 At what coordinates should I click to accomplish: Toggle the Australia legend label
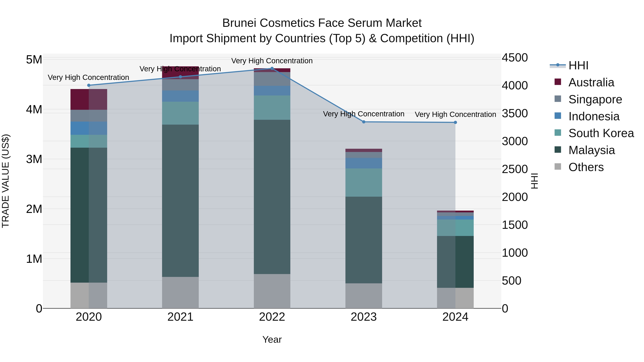tap(591, 82)
